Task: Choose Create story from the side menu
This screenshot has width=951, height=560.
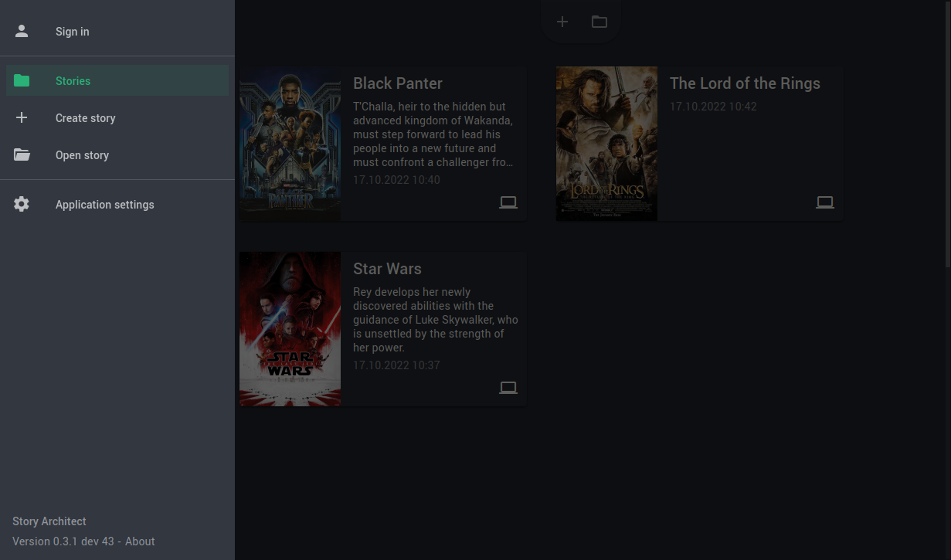Action: [117, 117]
